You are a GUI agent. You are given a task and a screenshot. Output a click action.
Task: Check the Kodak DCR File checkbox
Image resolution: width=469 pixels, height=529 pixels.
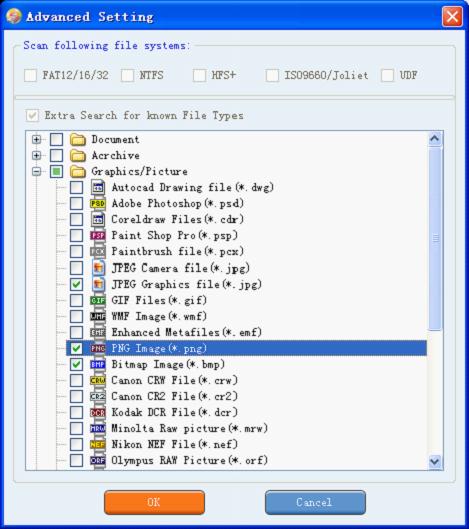point(77,413)
